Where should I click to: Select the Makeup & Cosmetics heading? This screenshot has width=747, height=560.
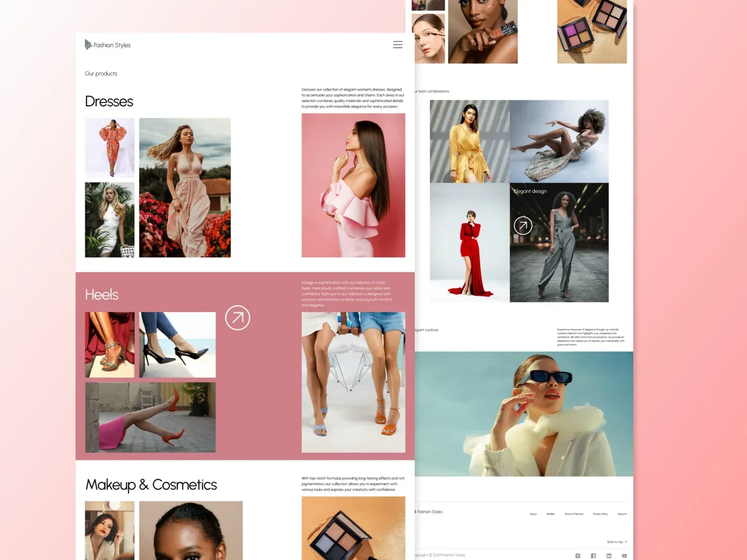151,485
